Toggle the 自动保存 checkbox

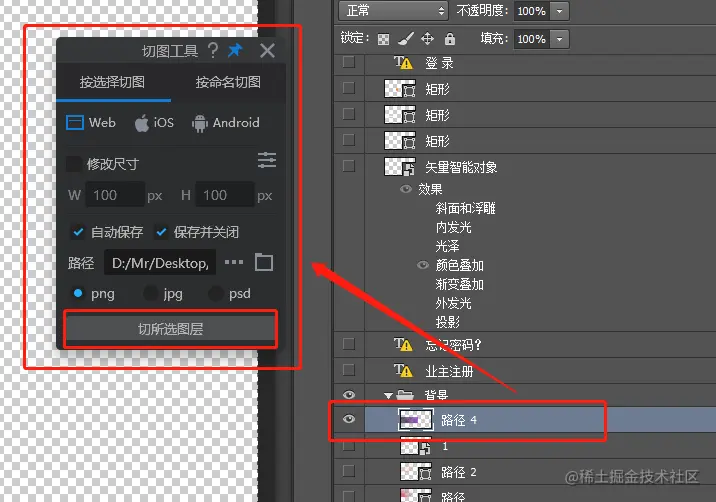pyautogui.click(x=78, y=232)
